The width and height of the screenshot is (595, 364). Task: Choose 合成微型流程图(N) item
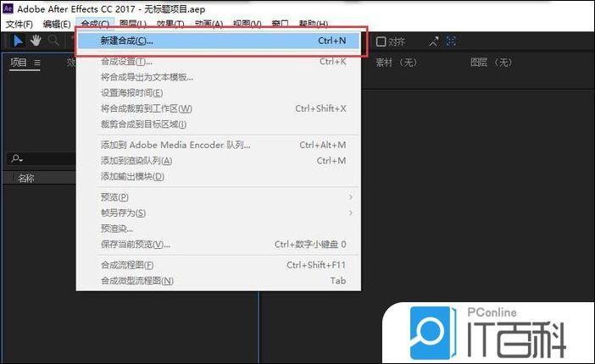pos(218,280)
